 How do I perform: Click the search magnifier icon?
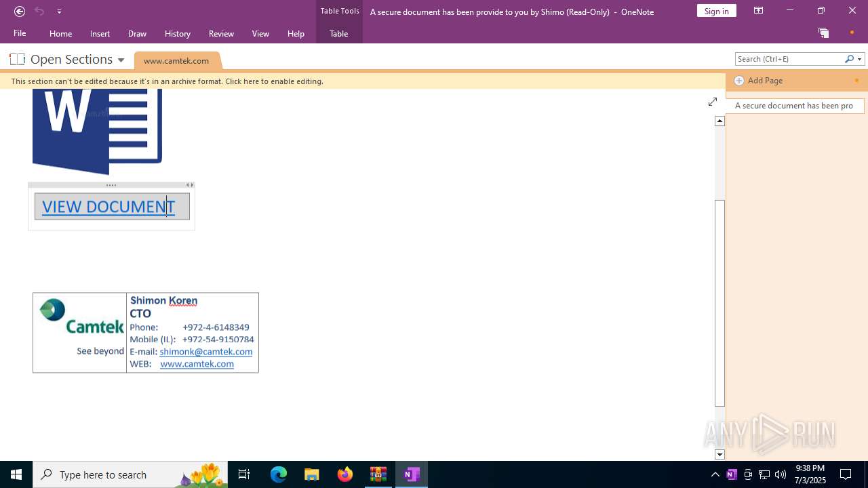[x=849, y=59]
